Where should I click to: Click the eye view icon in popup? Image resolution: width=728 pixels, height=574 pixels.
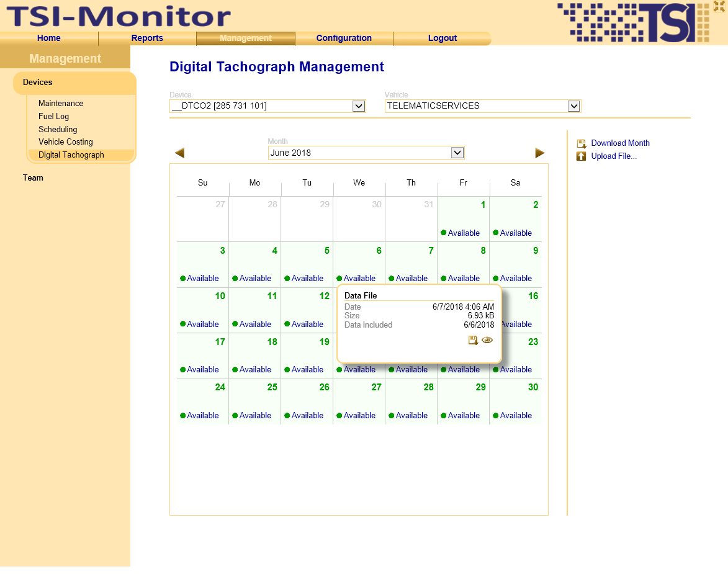point(487,340)
